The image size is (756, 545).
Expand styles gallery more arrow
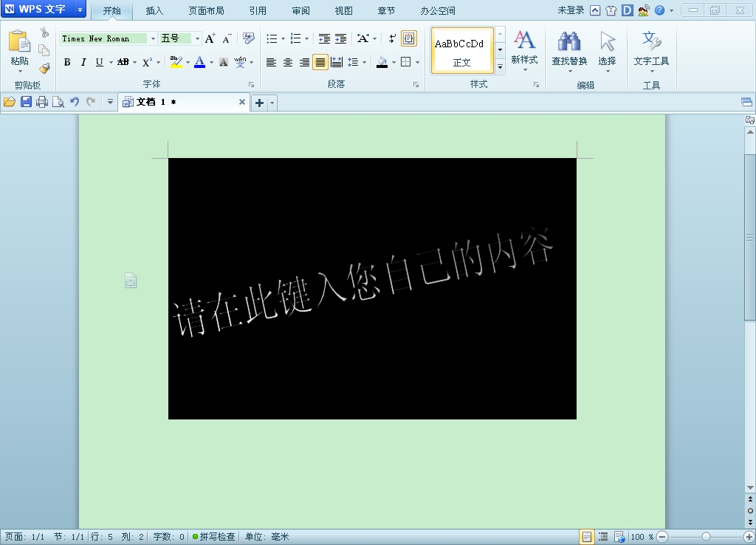[500, 66]
